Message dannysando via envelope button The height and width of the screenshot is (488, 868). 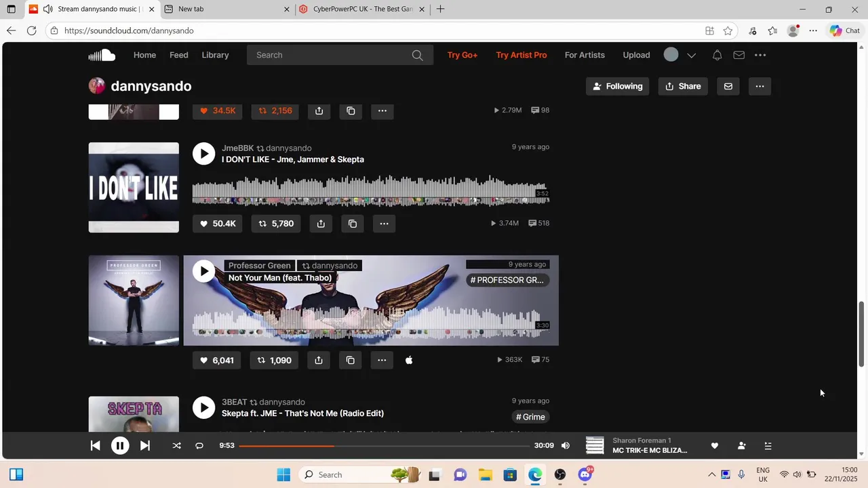(728, 86)
